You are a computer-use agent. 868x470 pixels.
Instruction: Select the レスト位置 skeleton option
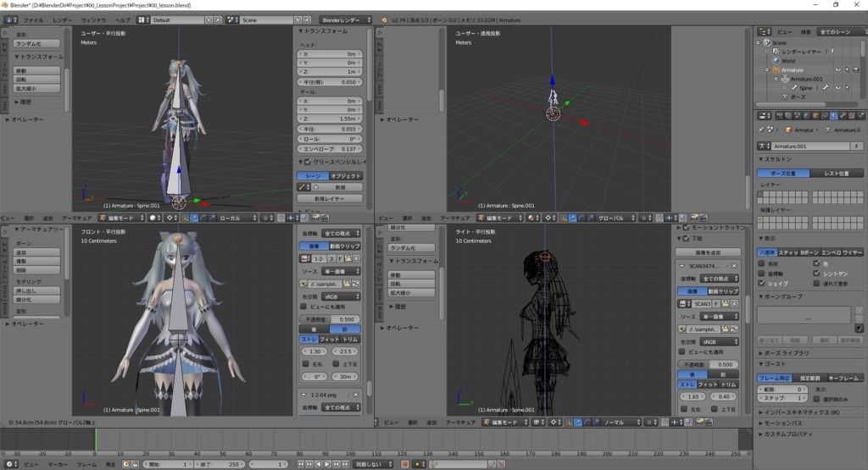coord(837,174)
